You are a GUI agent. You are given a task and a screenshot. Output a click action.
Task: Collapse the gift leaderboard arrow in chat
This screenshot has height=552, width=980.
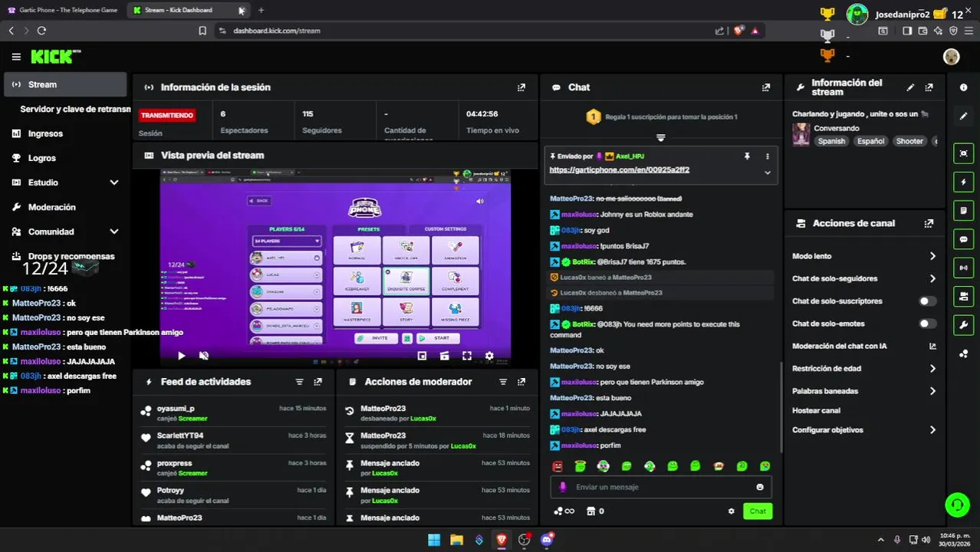coord(660,138)
